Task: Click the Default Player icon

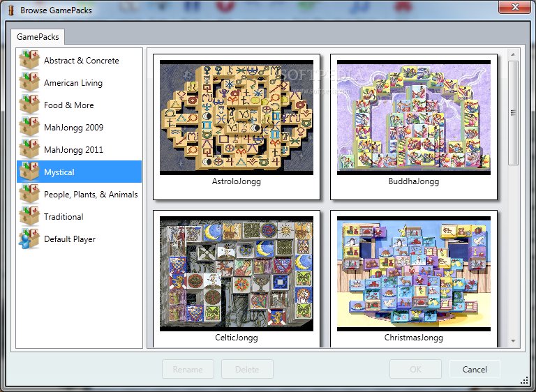Action: (29, 239)
